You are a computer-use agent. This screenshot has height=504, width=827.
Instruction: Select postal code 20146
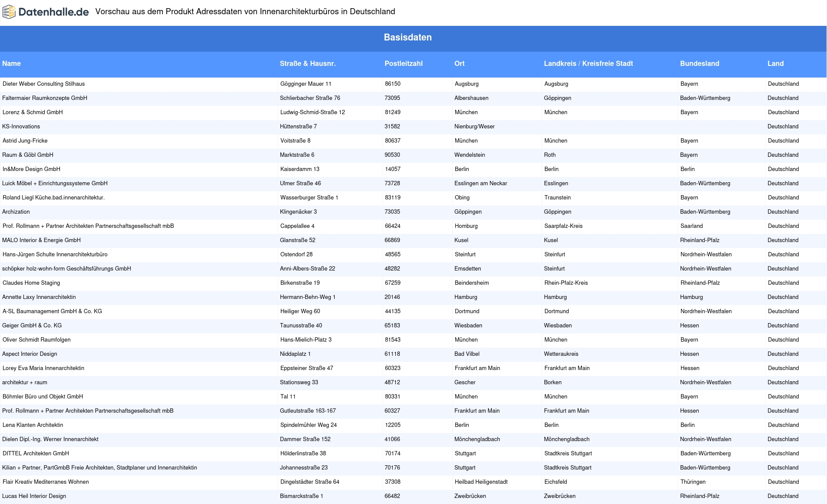(392, 297)
